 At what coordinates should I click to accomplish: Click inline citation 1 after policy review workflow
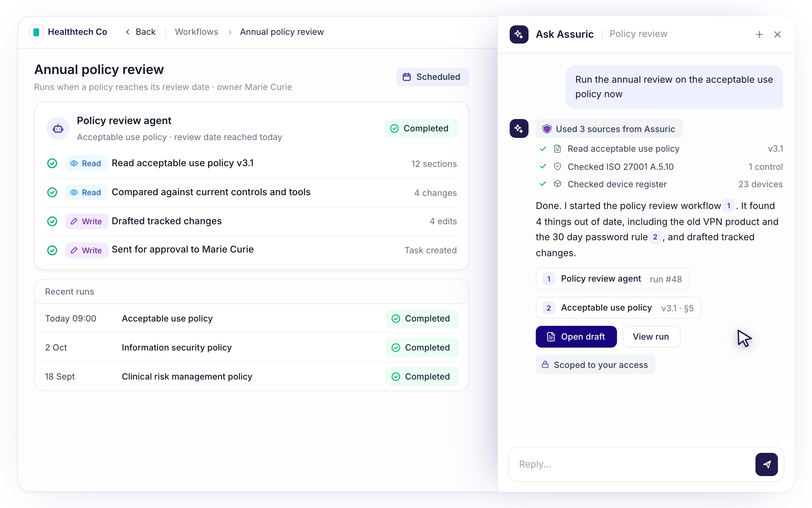(728, 206)
